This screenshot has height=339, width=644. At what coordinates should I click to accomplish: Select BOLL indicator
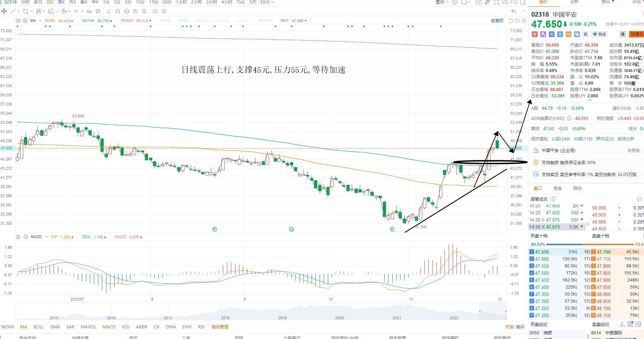tap(39, 327)
